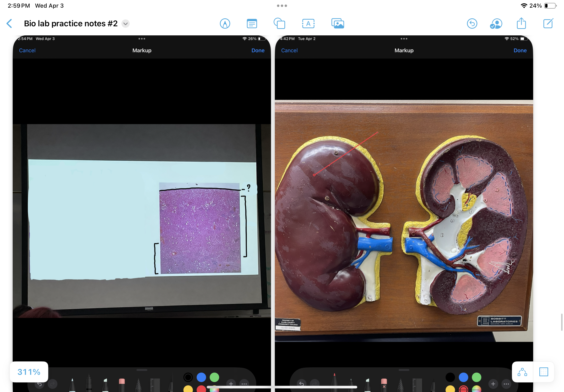Click the Markup title in left screenshot
564x392 pixels.
click(x=142, y=50)
